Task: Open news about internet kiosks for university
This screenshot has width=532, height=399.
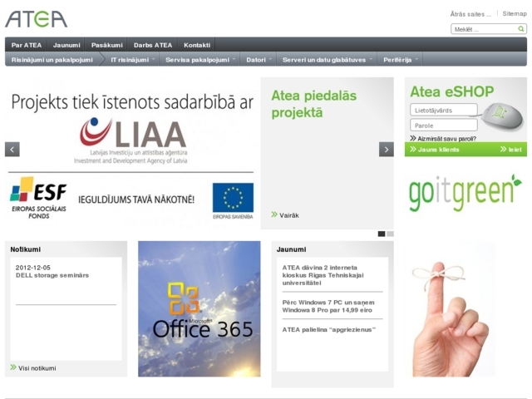Action: tap(323, 275)
